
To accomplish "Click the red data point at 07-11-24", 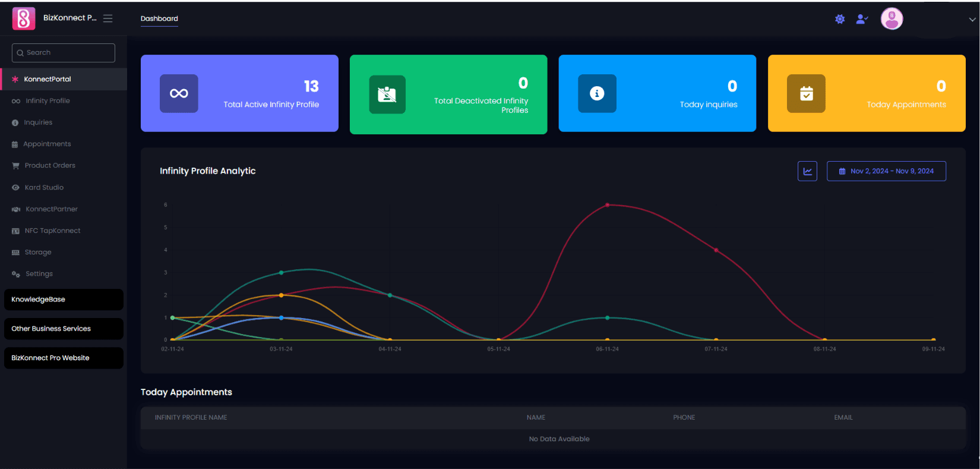I will click(716, 250).
